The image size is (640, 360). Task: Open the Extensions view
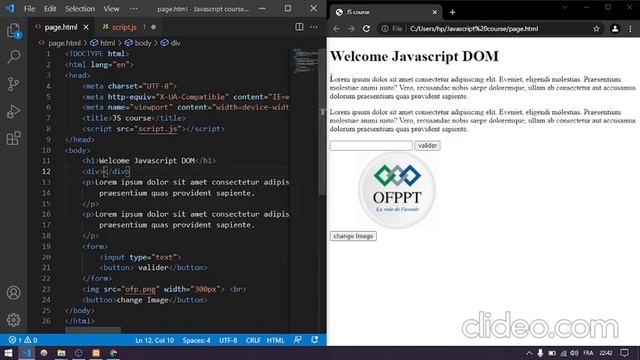(13, 138)
